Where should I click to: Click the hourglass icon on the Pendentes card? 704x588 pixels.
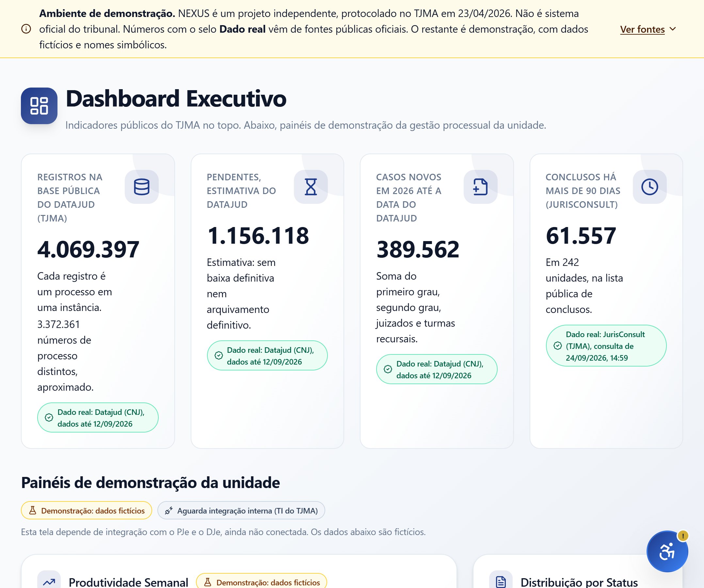(311, 187)
